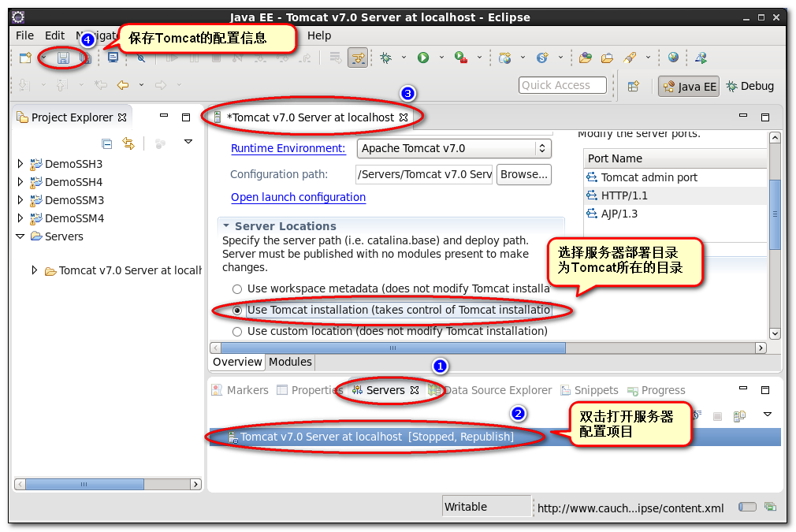Open the Help menu
The width and height of the screenshot is (796, 532).
[x=319, y=35]
